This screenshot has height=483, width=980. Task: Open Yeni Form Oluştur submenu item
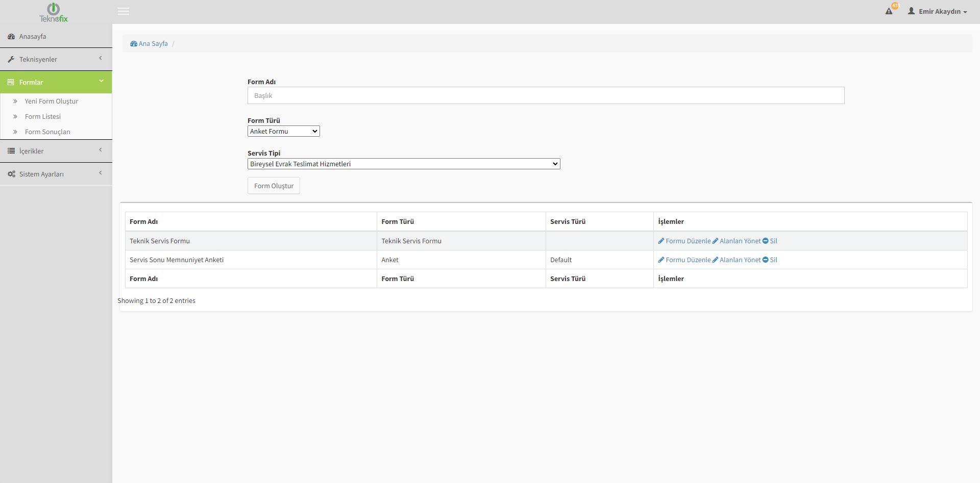[51, 101]
